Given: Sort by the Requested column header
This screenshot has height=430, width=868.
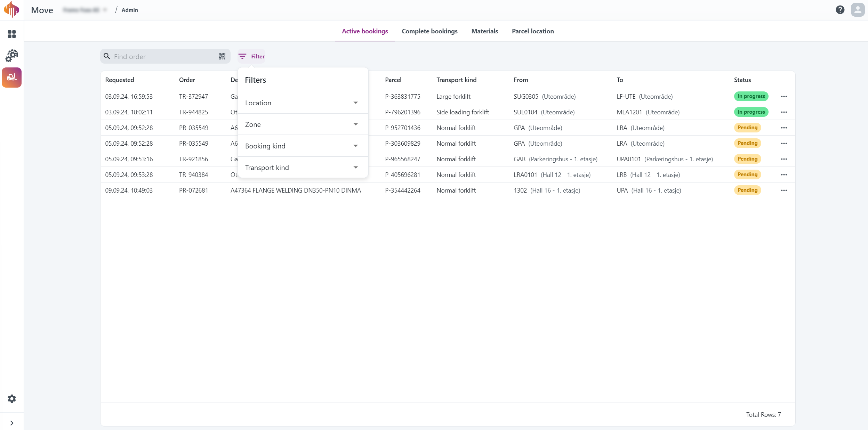Looking at the screenshot, I should click(x=120, y=80).
